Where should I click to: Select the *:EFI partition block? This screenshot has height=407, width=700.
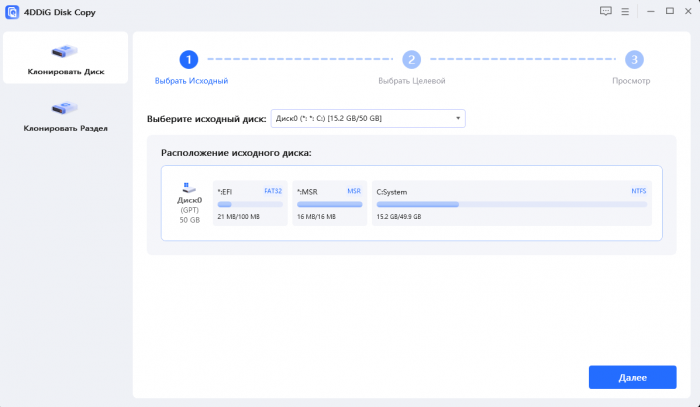[250, 203]
